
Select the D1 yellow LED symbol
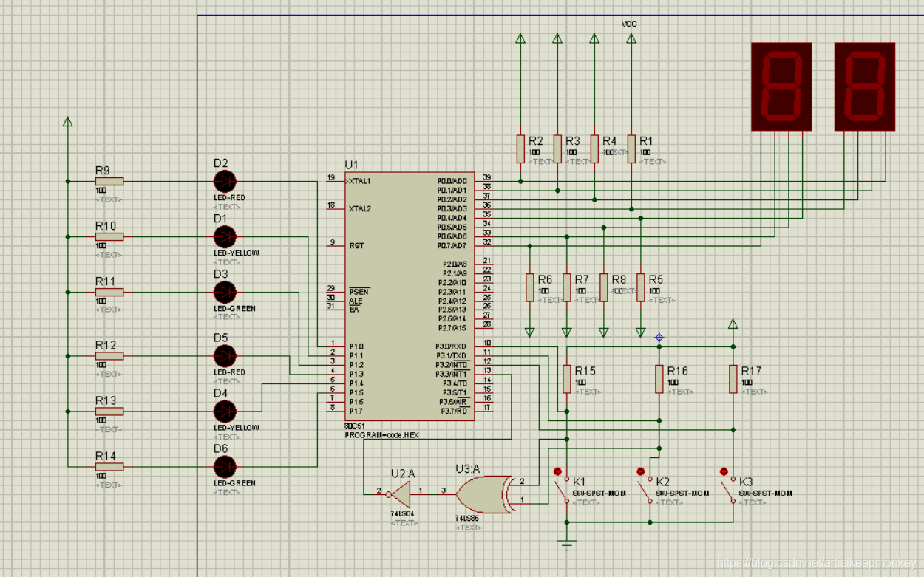pyautogui.click(x=225, y=236)
